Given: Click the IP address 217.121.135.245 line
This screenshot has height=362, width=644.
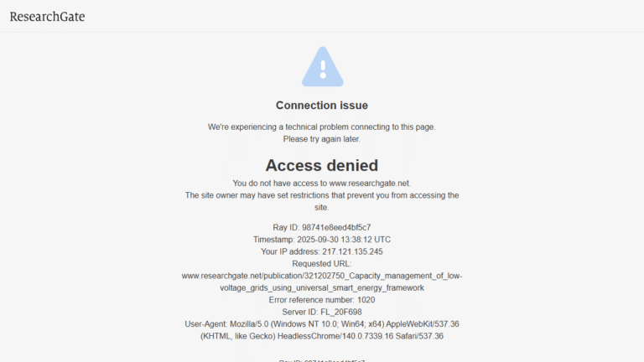Looking at the screenshot, I should tap(322, 251).
